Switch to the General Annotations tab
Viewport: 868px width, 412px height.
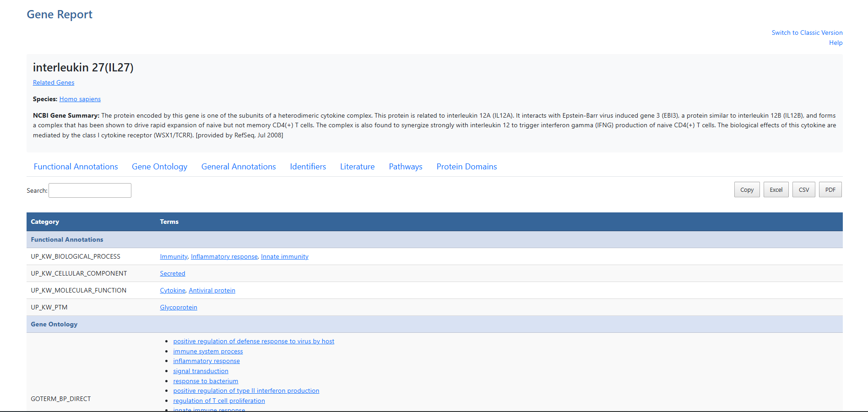(238, 166)
